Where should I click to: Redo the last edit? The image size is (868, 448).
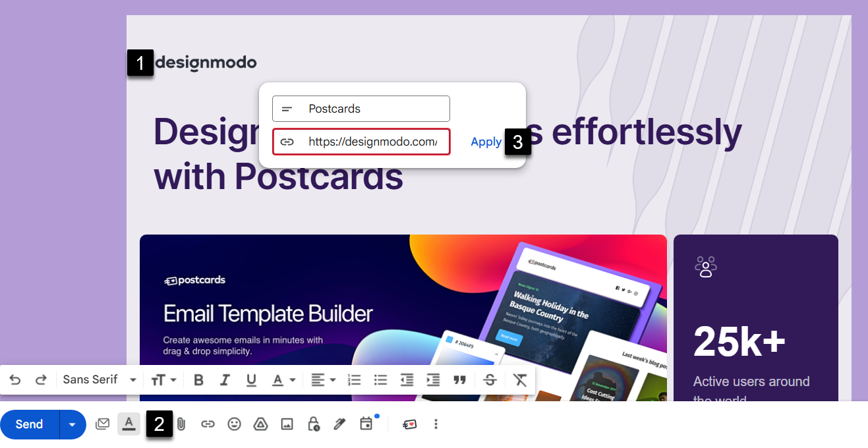41,379
